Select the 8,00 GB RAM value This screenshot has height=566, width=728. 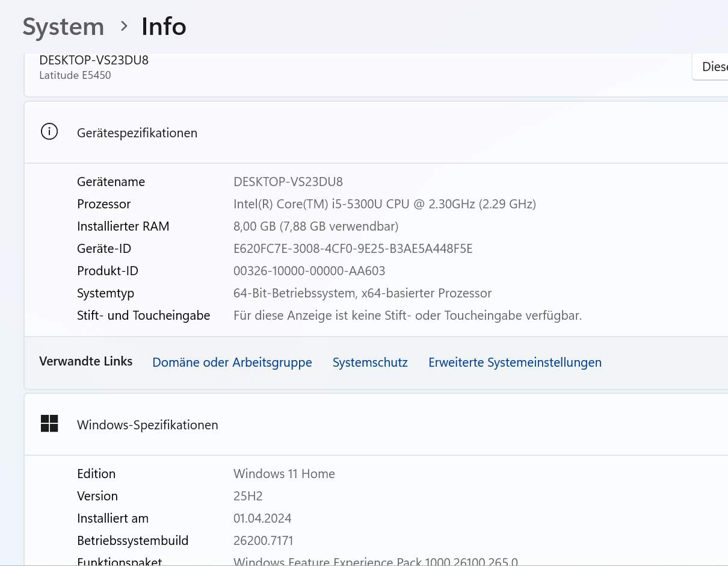316,226
